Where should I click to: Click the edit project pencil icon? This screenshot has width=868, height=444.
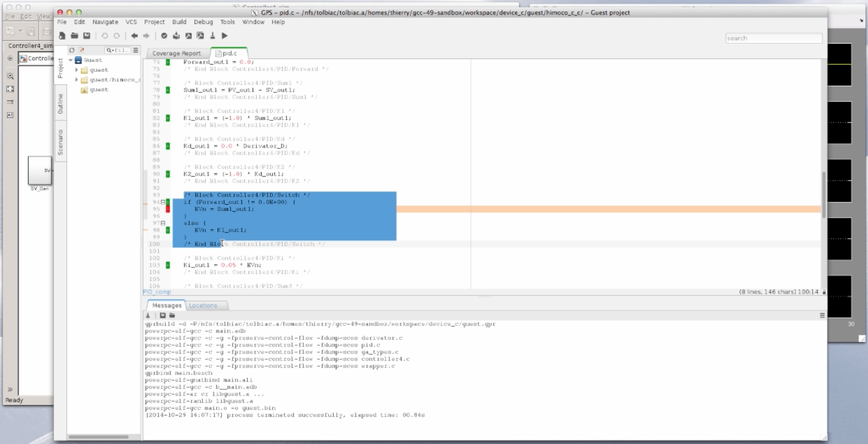click(x=81, y=50)
